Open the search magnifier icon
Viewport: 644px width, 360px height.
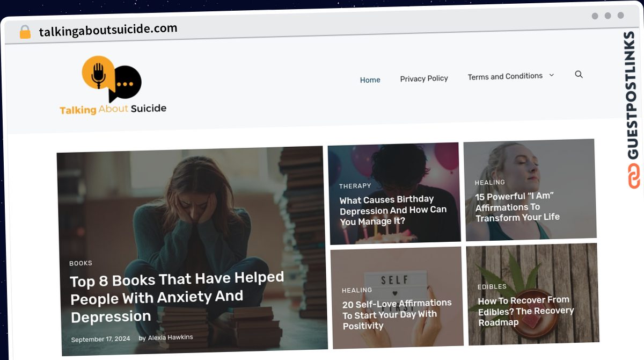point(579,74)
